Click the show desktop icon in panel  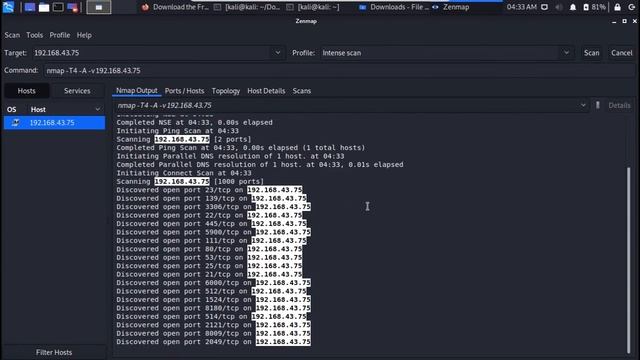point(30,7)
